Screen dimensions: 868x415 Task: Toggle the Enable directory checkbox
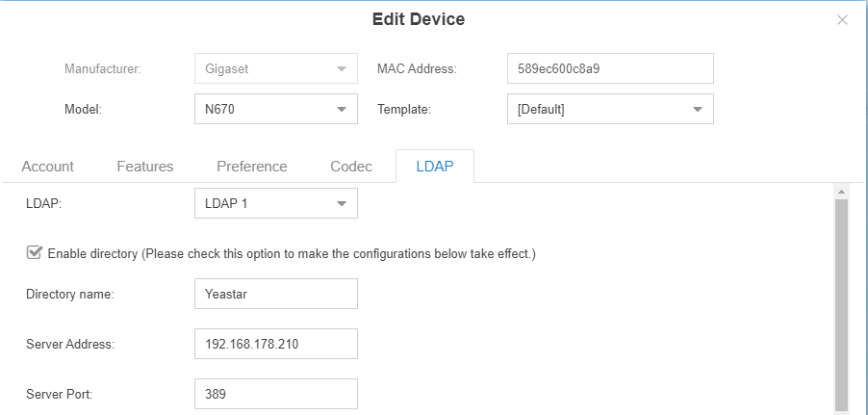[34, 253]
